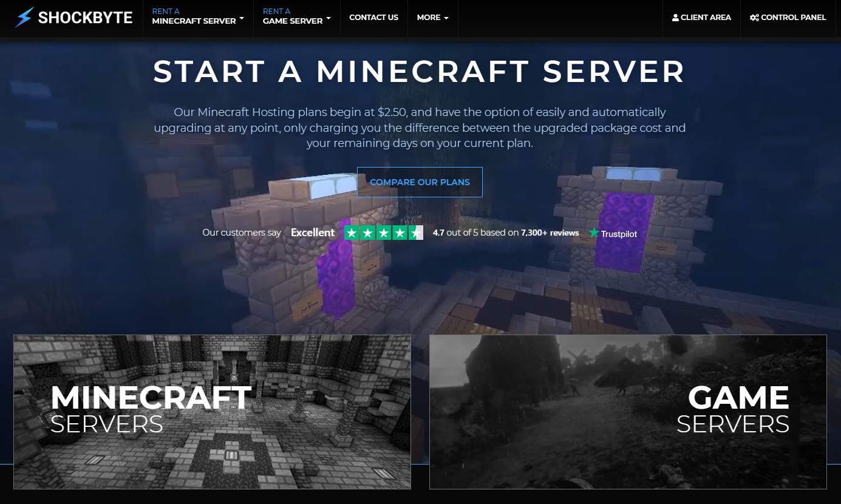The height and width of the screenshot is (504, 841).
Task: Expand the Rent a Minecraft Server dropdown arrow
Action: pos(242,18)
